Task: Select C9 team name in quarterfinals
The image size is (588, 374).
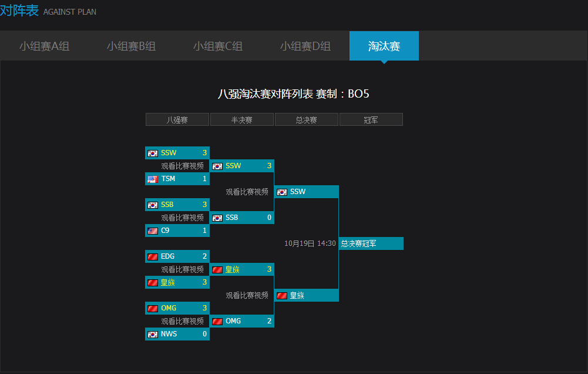Action: [165, 231]
